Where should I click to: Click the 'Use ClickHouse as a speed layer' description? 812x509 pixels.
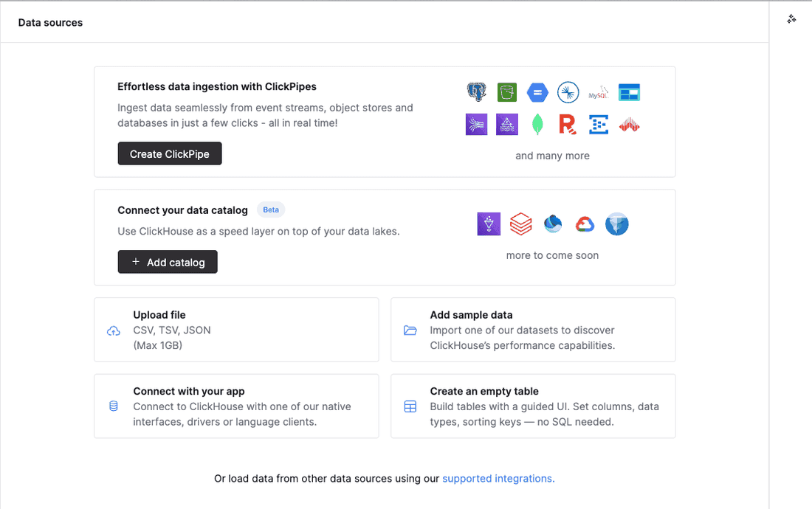pos(258,231)
